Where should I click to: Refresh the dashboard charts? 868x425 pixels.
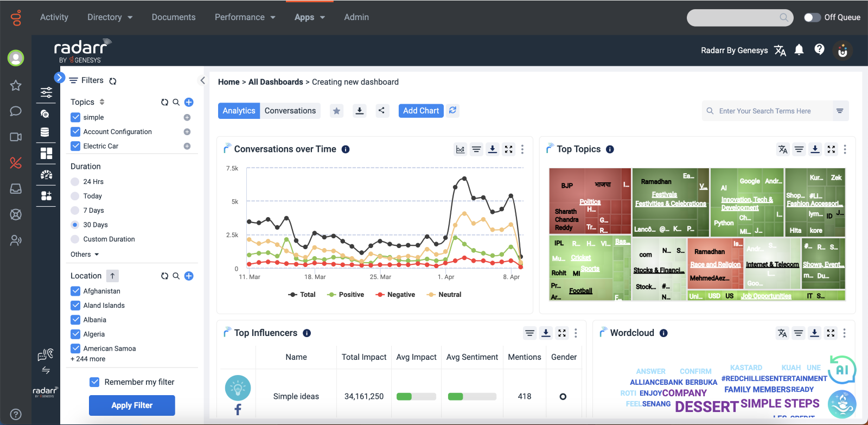coord(452,110)
